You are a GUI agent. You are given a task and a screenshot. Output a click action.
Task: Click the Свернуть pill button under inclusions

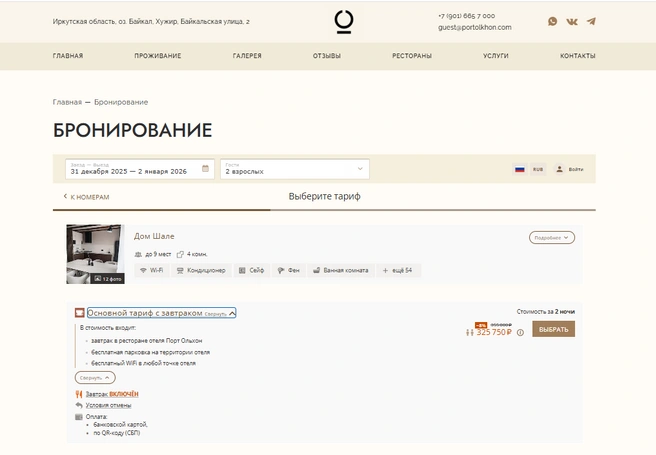point(95,378)
